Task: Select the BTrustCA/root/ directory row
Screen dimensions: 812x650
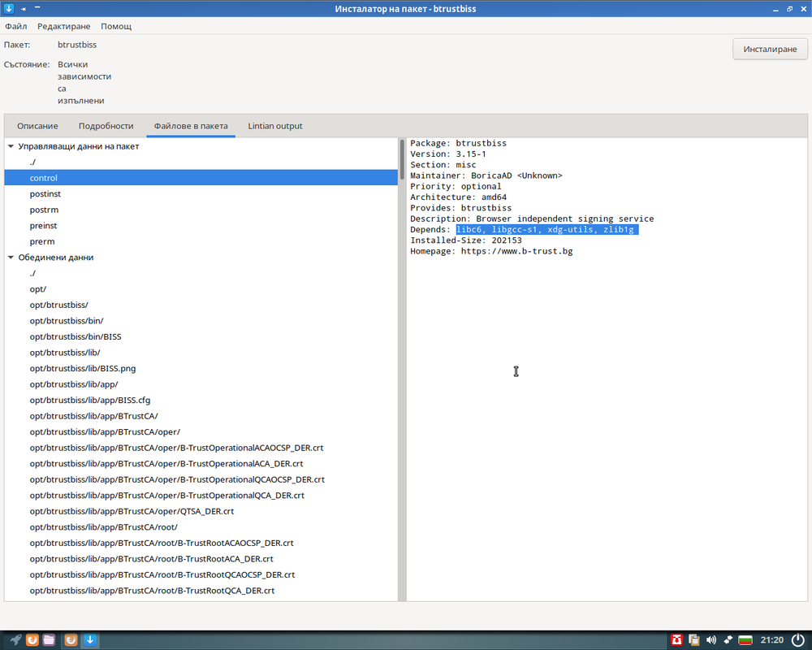Action: (x=201, y=527)
